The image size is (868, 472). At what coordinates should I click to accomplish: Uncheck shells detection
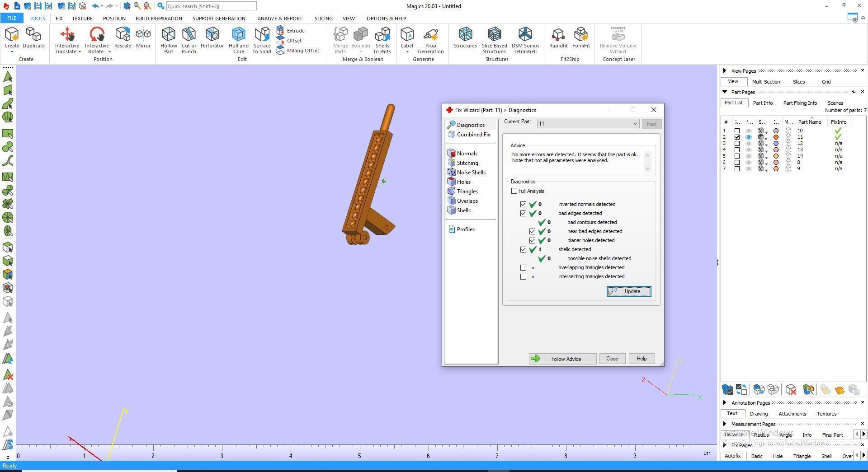coord(523,249)
